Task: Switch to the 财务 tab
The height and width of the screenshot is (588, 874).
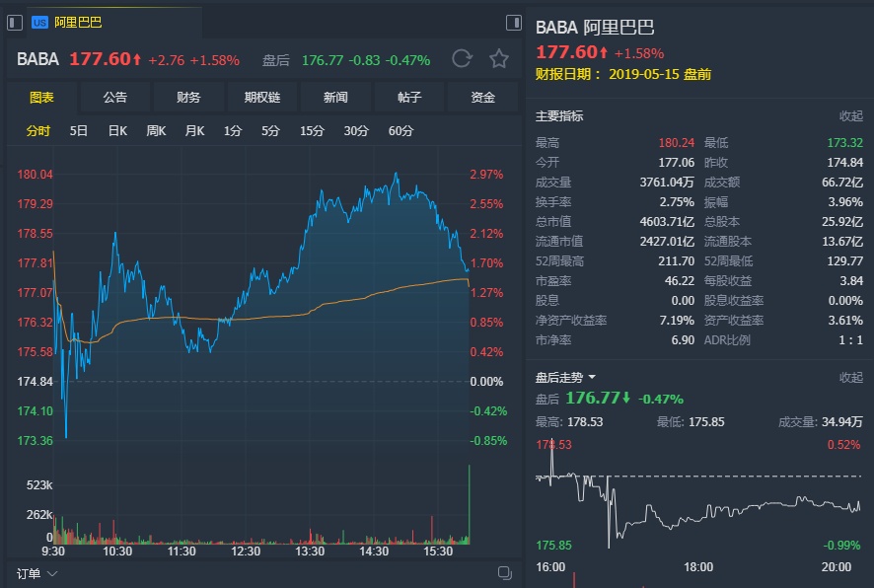Action: (188, 97)
